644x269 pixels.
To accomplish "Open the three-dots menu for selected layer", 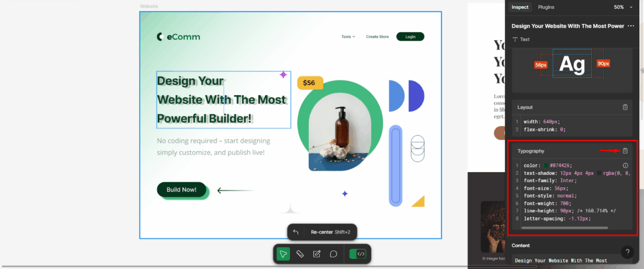I will click(x=631, y=26).
